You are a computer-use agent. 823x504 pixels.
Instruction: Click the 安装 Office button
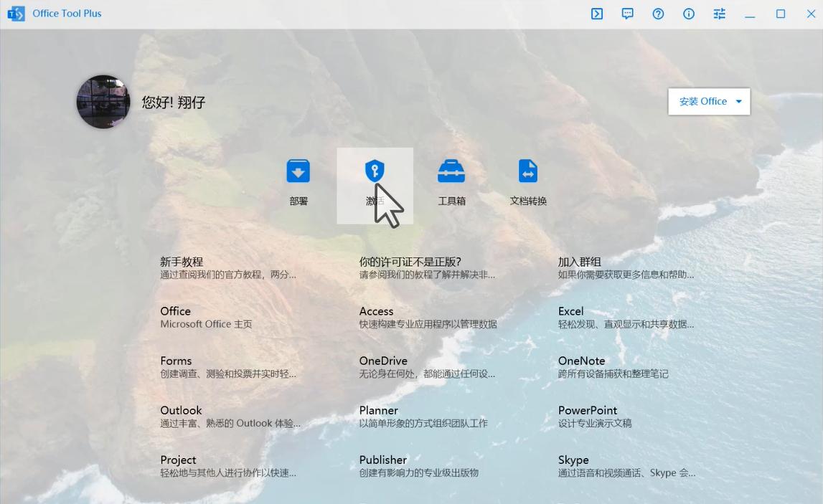click(x=700, y=101)
